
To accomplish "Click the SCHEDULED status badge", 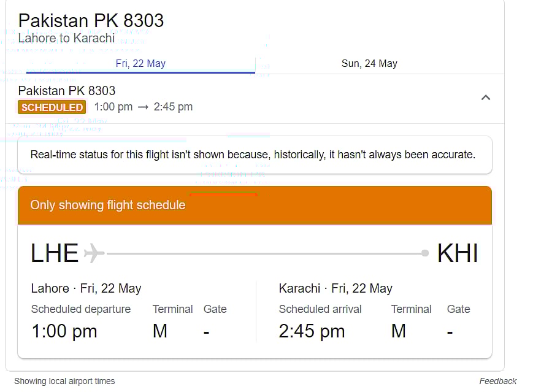I will click(52, 107).
